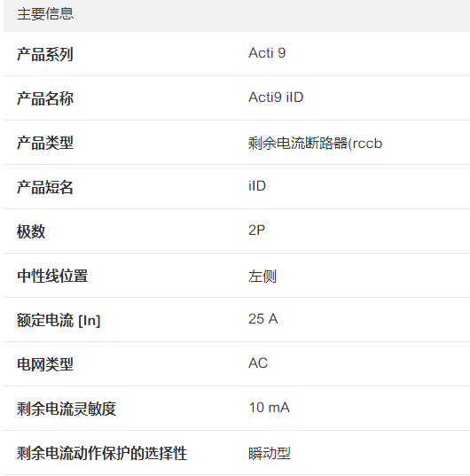Image resolution: width=470 pixels, height=476 pixels.
Task: Click the AC network type value
Action: [258, 363]
